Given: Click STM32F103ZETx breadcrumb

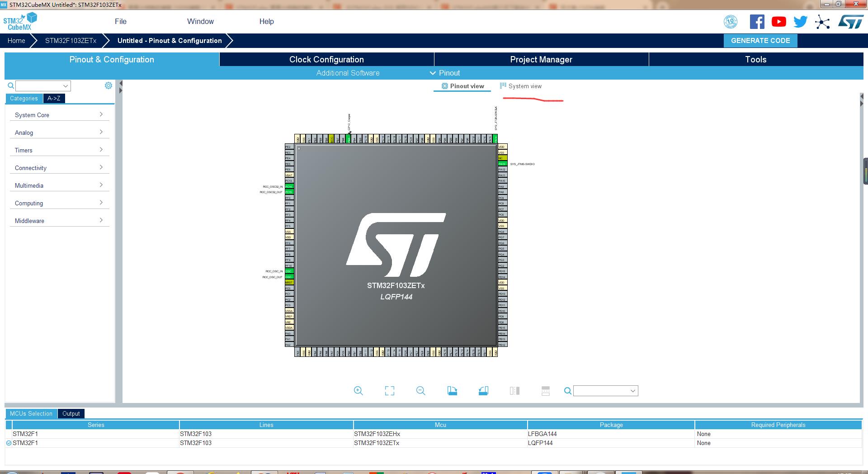Looking at the screenshot, I should click(71, 40).
